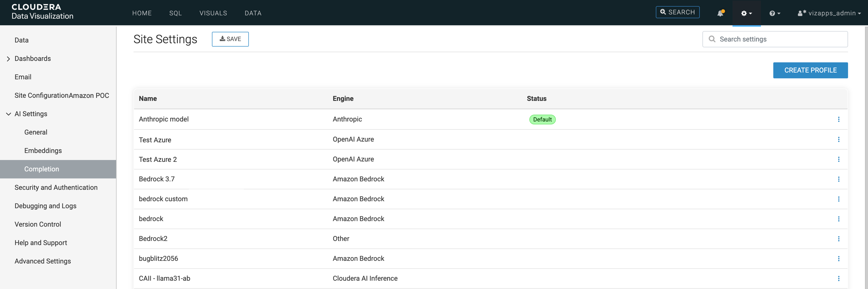Open the notifications bell icon
The width and height of the screenshot is (868, 289).
point(720,13)
